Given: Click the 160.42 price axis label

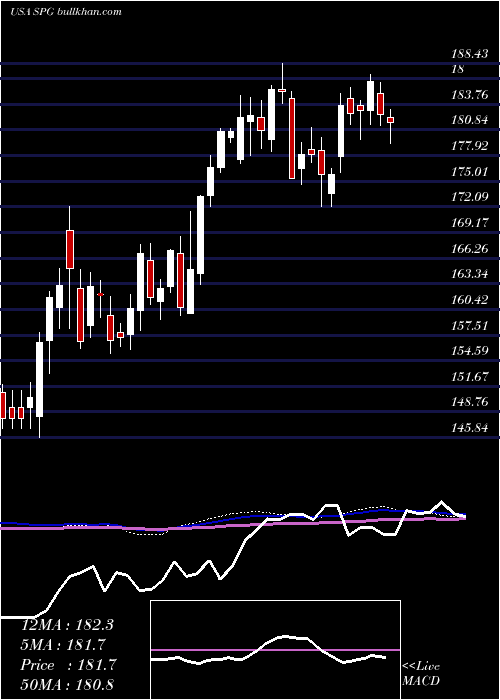Looking at the screenshot, I should [469, 300].
